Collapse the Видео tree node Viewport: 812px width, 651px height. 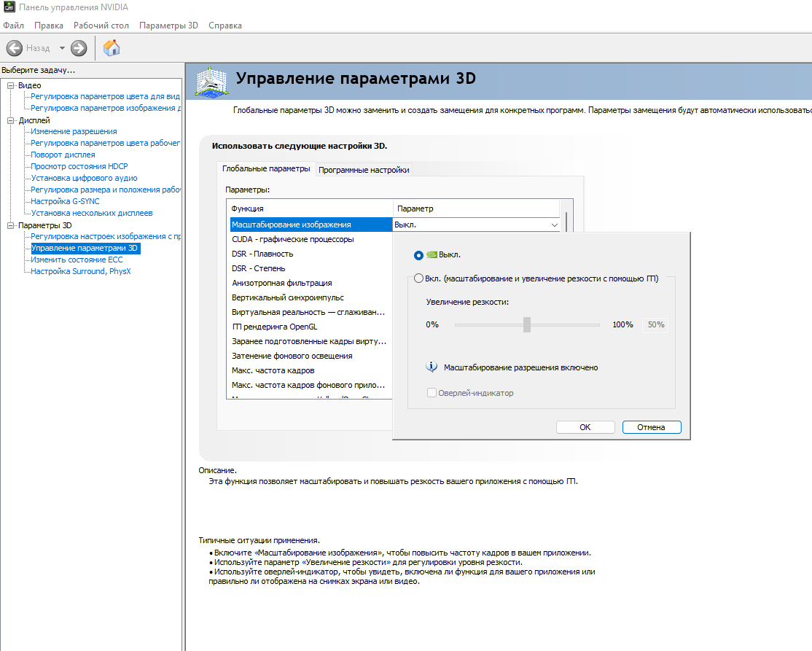click(x=10, y=85)
